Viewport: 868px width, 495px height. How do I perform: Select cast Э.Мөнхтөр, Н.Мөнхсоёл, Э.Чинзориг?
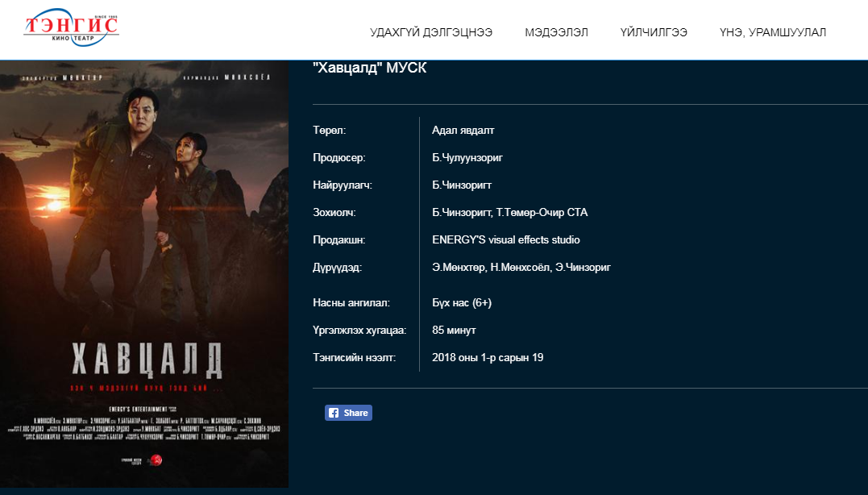click(x=521, y=268)
